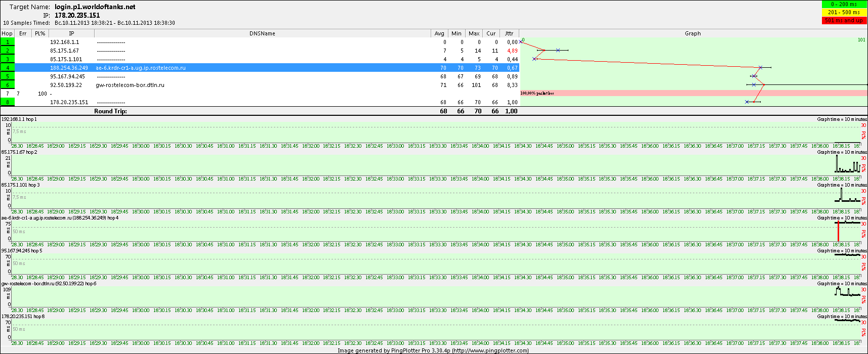The image size is (868, 354).
Task: Click the green hop 8 number box
Action: (8, 102)
